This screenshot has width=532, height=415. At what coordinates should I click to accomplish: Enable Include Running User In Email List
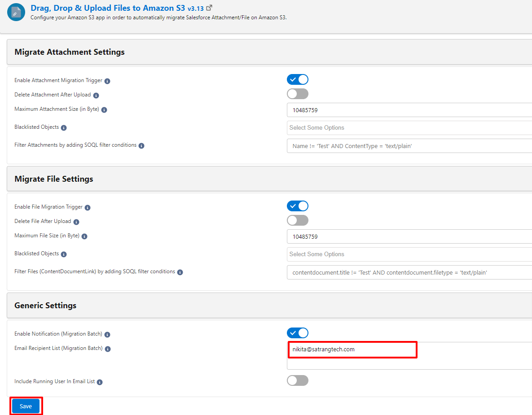(298, 380)
